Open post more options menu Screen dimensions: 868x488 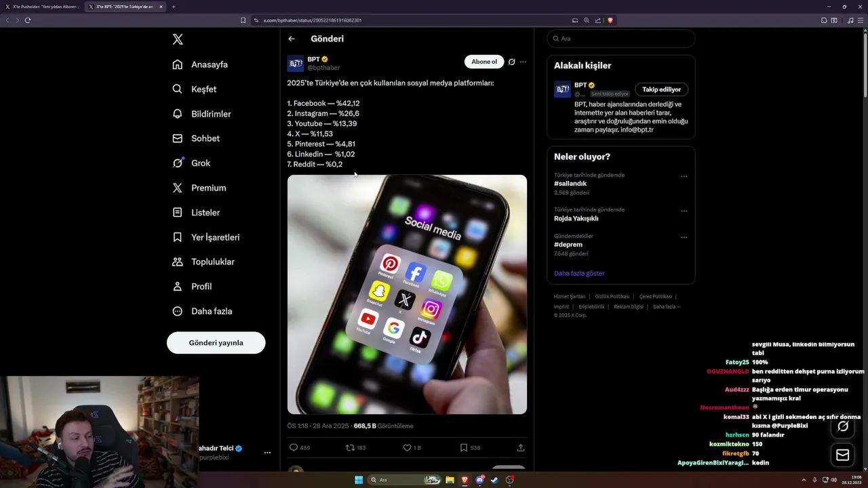[523, 62]
